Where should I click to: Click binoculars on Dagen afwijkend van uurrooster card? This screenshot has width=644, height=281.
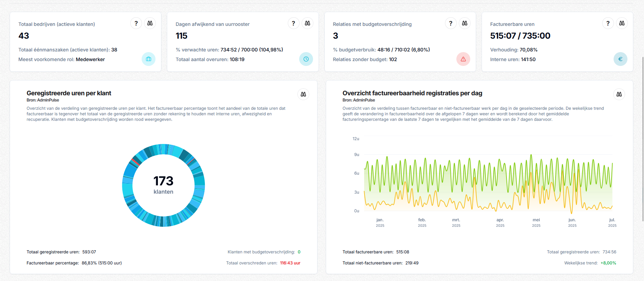(307, 23)
